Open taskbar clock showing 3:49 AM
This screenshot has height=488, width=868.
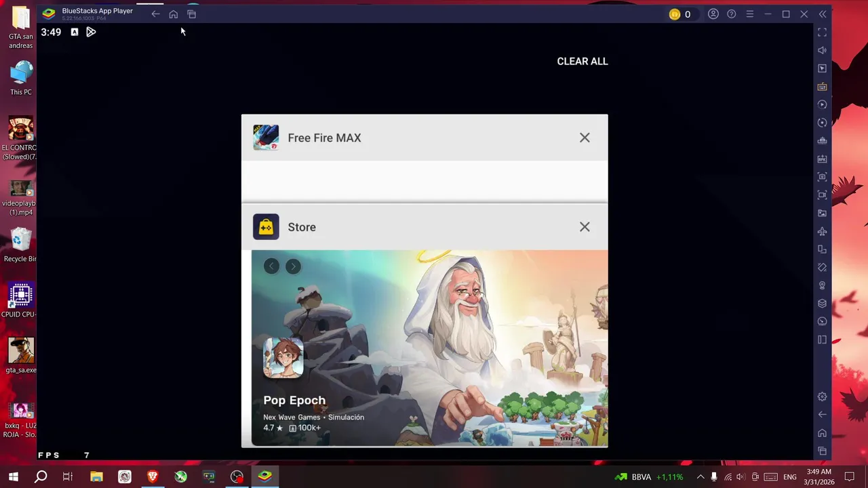(819, 476)
